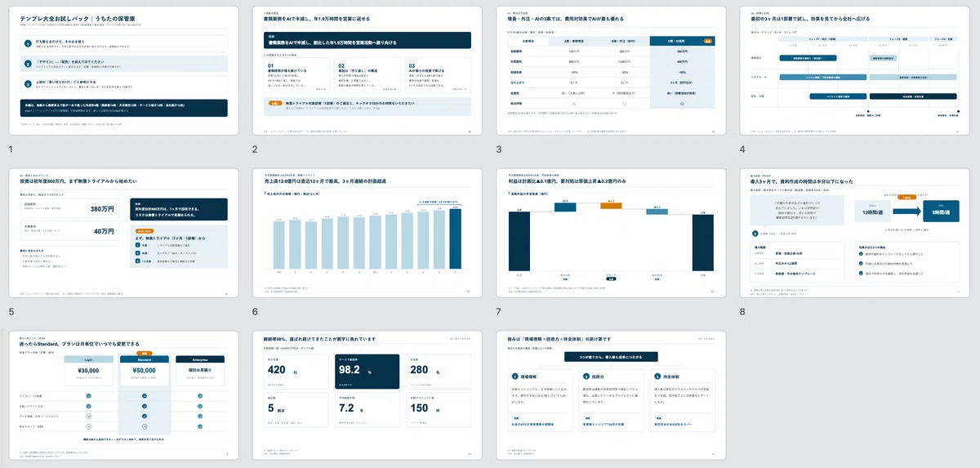Select slide 7 profit waterfall chart
Image resolution: width=980 pixels, height=468 pixels.
tap(611, 233)
